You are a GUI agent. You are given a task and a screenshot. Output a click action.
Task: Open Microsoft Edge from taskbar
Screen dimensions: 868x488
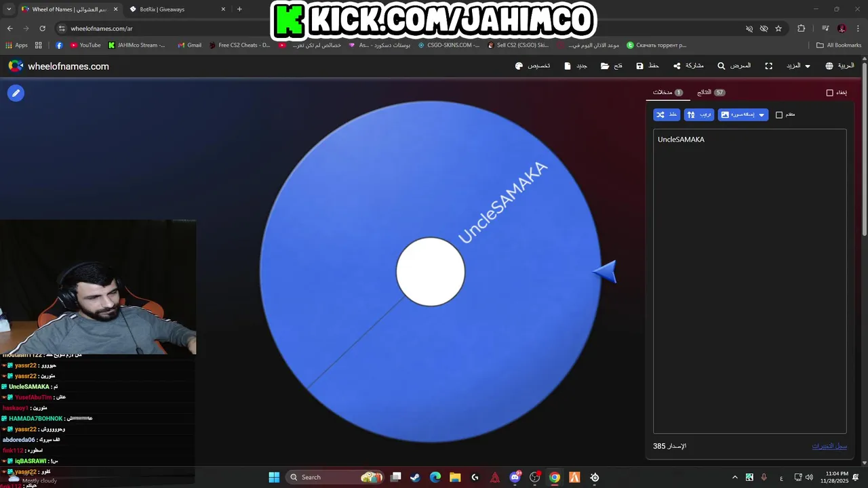435,477
